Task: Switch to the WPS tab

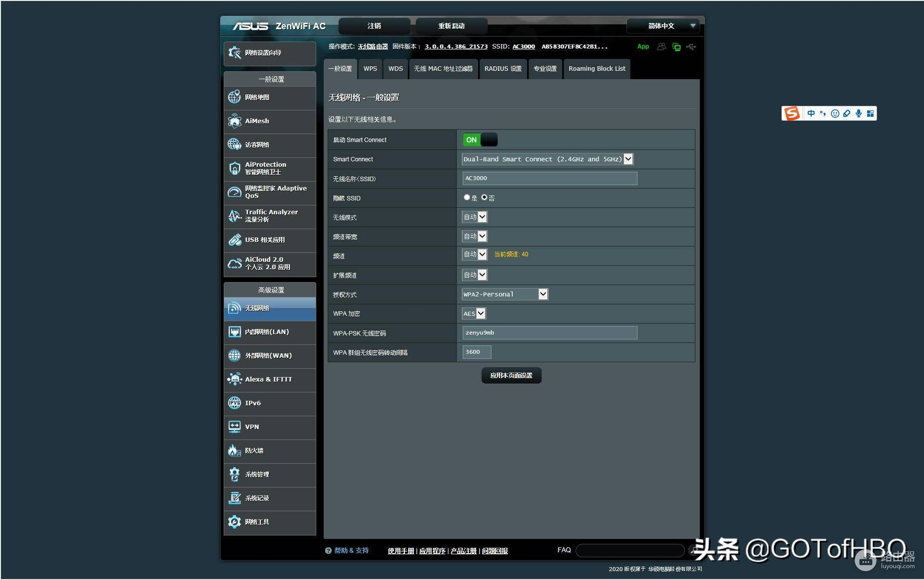Action: 370,69
